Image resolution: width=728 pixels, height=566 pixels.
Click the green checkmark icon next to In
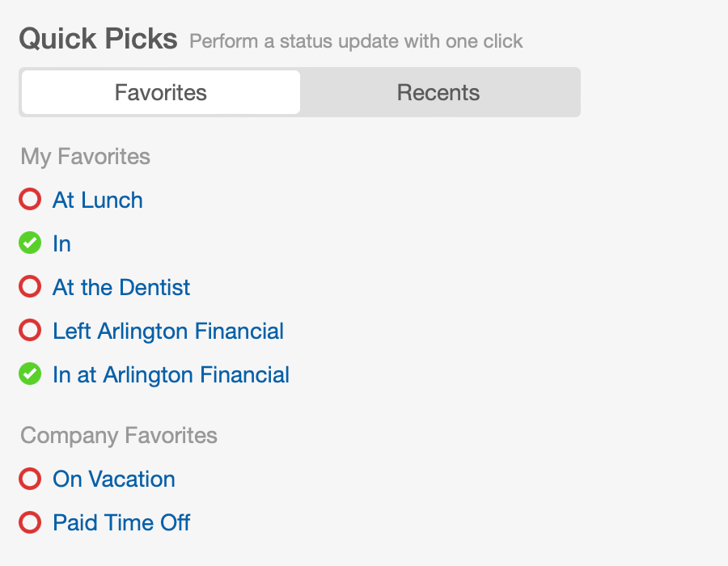30,243
